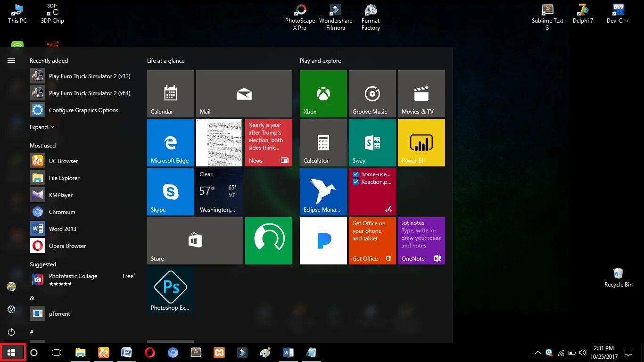Viewport: 644px width, 362px height.
Task: Open the Wi-Fi network tray icon
Action: coord(561,353)
